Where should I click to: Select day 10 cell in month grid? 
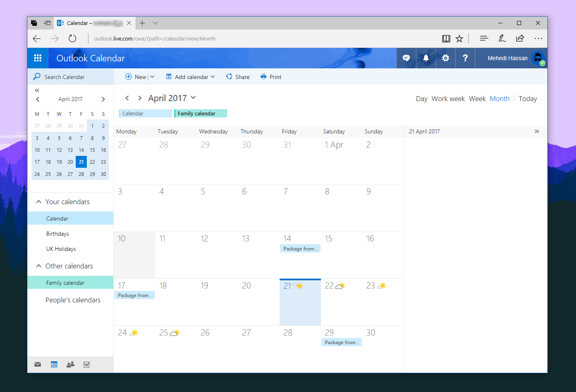[134, 255]
